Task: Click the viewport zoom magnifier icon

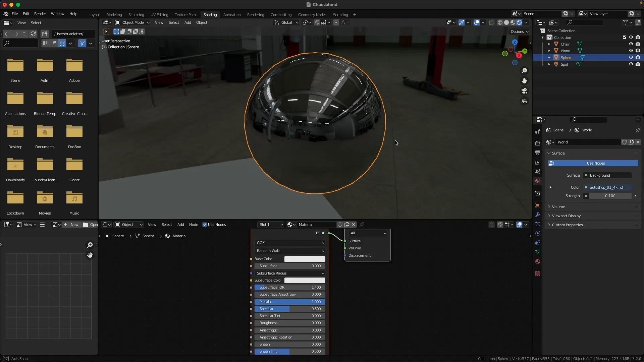Action: click(524, 71)
